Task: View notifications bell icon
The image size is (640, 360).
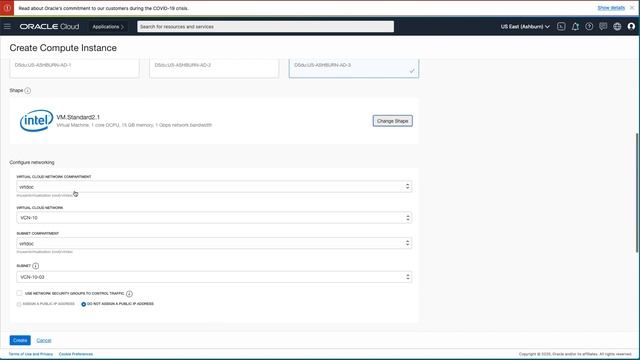Action: 575,27
